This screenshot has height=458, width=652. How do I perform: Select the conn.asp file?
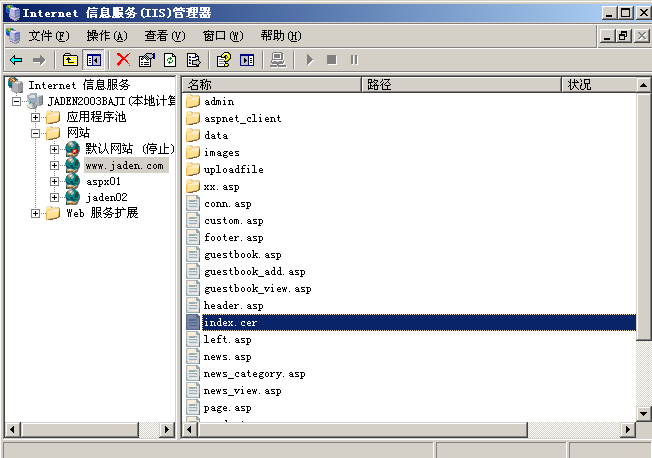pos(228,204)
